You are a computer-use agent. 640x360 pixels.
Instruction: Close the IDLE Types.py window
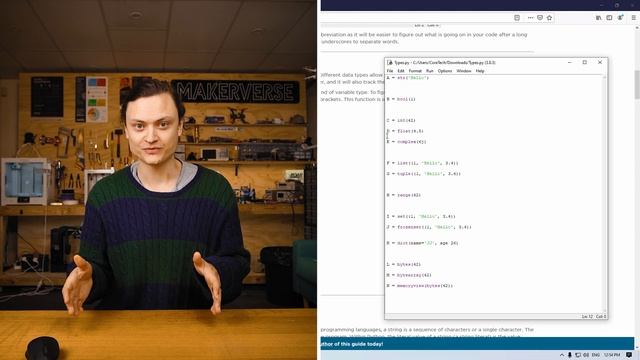(600, 62)
